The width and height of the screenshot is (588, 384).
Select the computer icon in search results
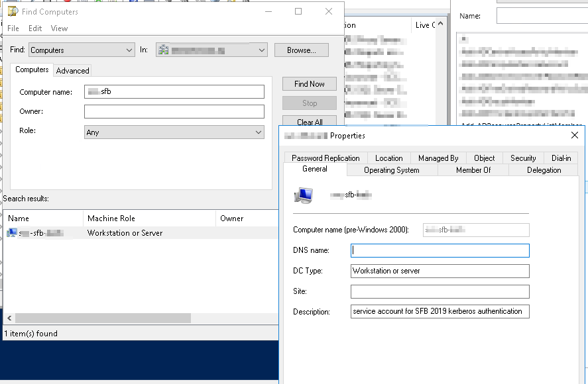point(12,233)
